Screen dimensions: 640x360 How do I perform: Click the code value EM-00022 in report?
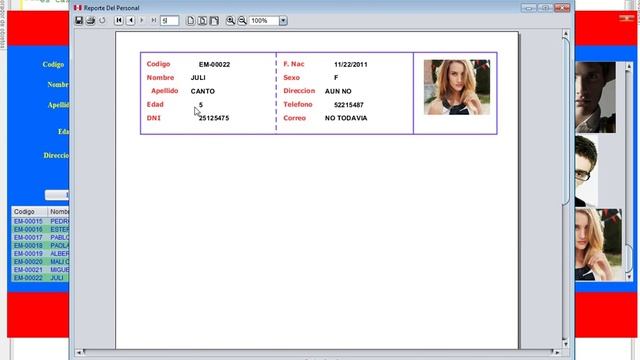214,64
